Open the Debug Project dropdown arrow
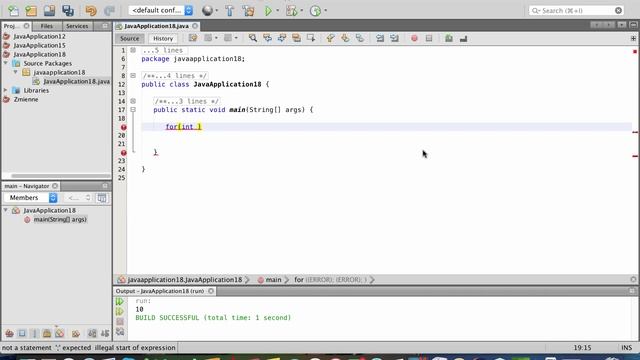 [302, 11]
